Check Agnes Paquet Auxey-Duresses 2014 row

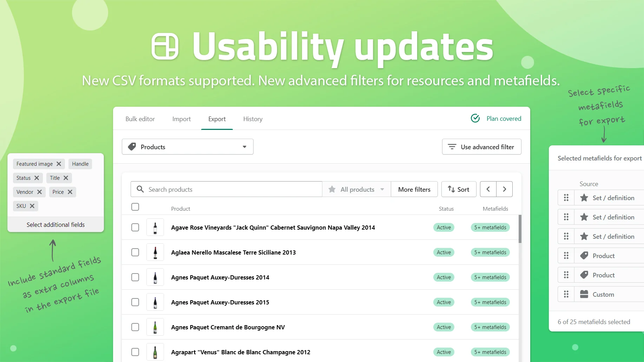tap(135, 277)
